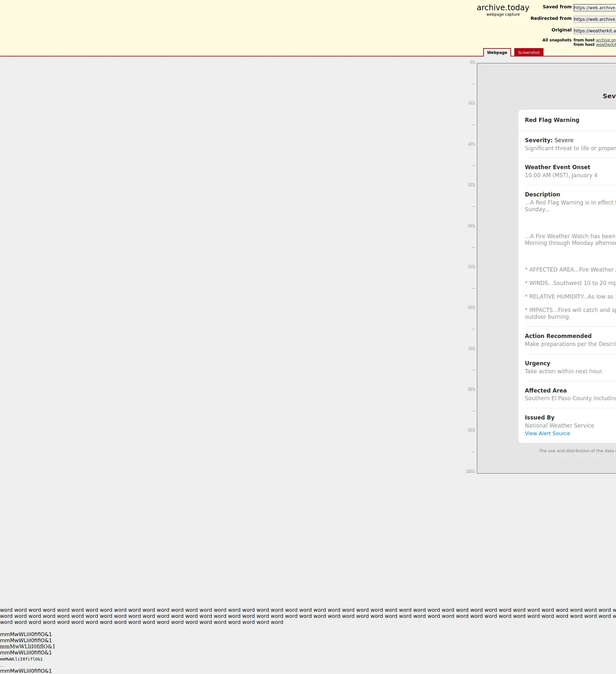This screenshot has height=674, width=616.
Task: Open archive.org host snapshots link
Action: (606, 40)
